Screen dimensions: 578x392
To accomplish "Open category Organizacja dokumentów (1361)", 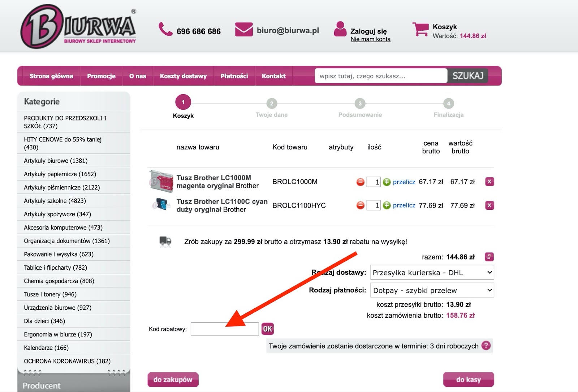I will (74, 241).
